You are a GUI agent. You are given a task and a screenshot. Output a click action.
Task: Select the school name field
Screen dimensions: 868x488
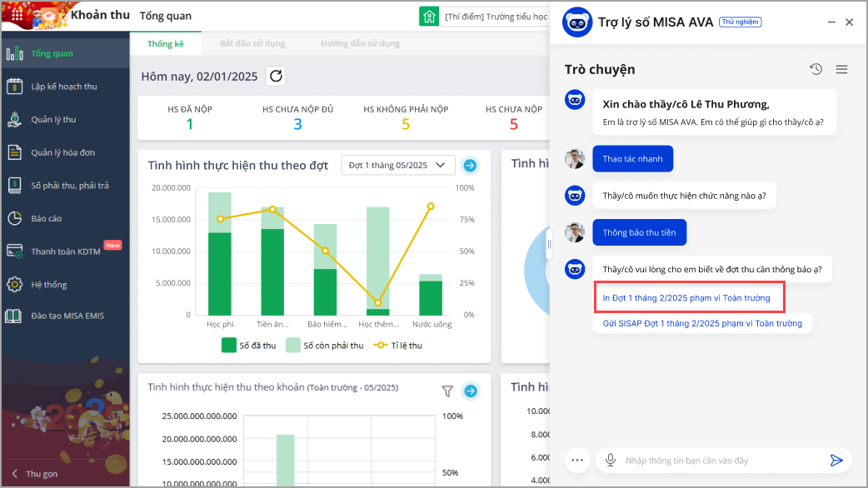[x=496, y=17]
